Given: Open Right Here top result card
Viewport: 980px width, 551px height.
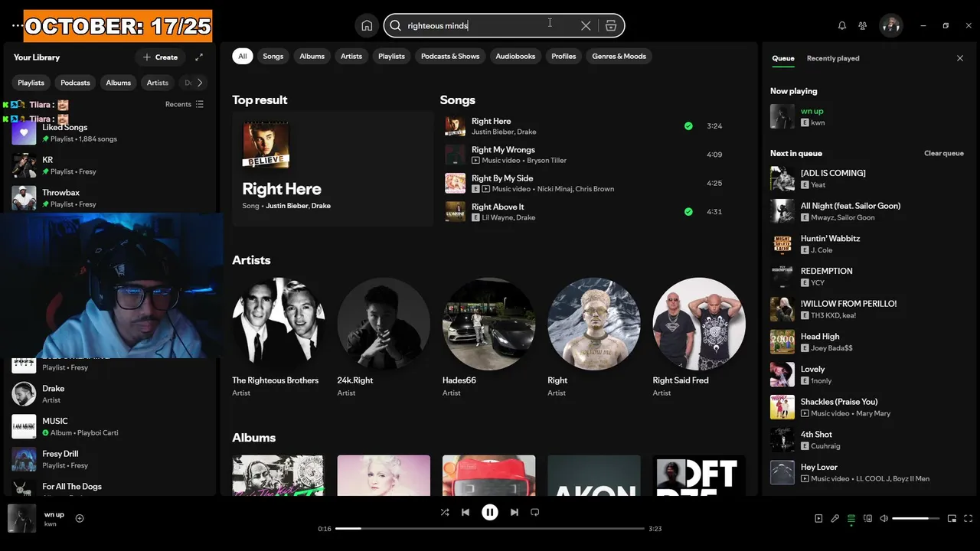Looking at the screenshot, I should (333, 168).
